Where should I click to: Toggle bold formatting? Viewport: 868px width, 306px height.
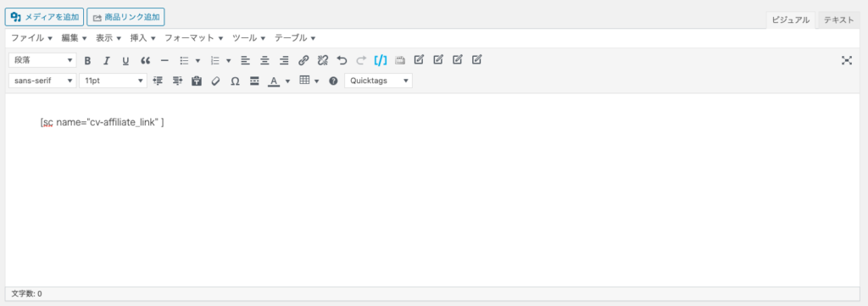(x=87, y=60)
